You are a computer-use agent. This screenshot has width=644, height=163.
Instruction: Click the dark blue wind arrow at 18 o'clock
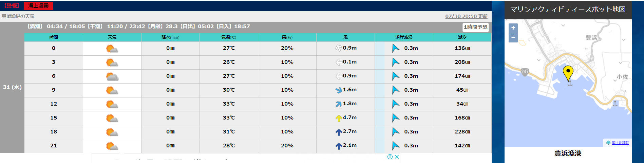(x=339, y=132)
